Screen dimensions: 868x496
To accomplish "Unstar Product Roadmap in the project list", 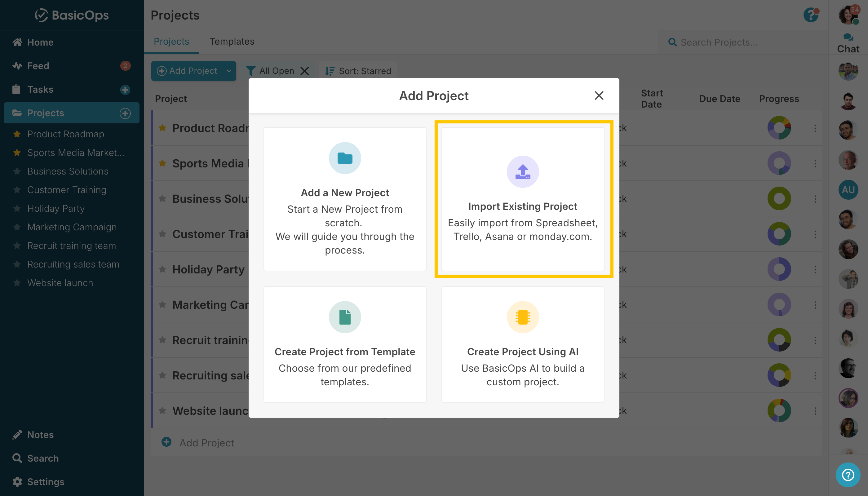I will pos(162,128).
